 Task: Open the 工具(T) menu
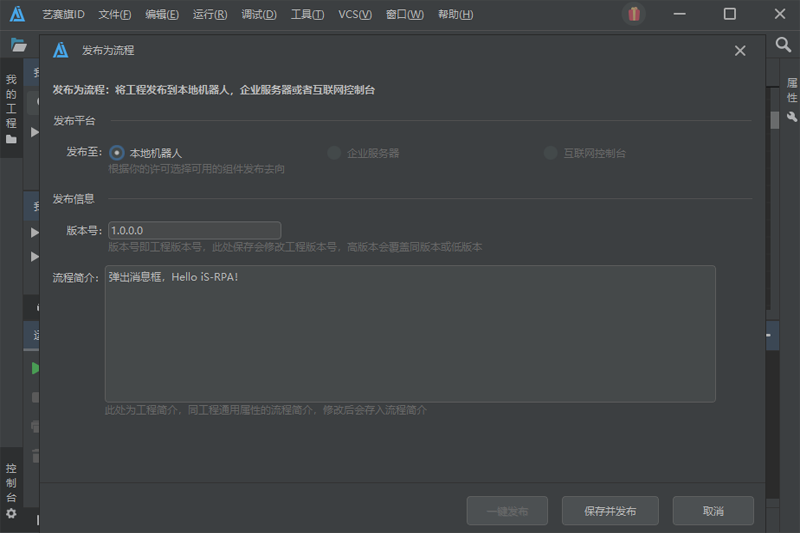[307, 14]
